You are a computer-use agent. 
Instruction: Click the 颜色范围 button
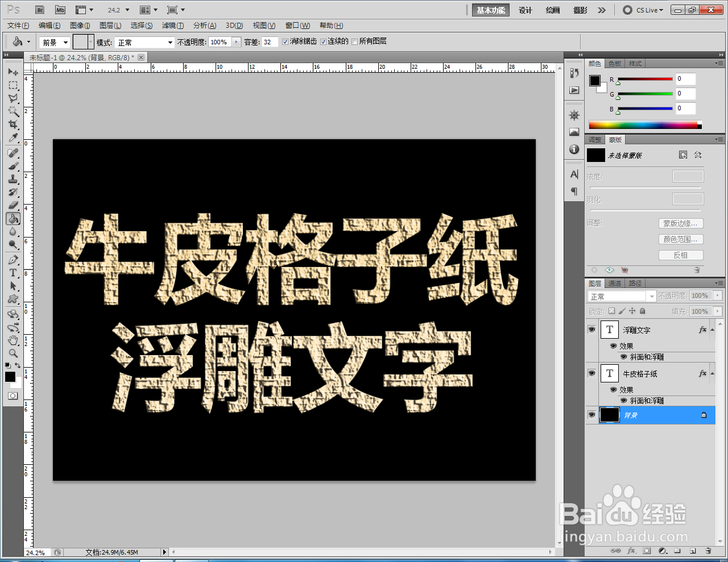[681, 239]
